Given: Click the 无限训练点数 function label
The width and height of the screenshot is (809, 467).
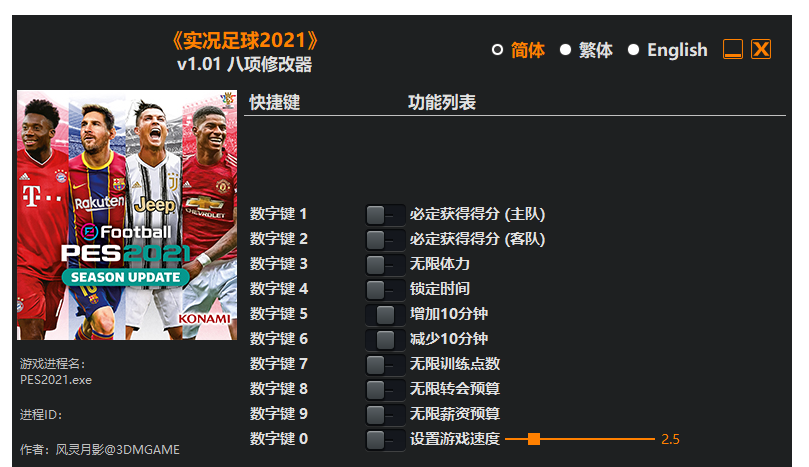Looking at the screenshot, I should click(455, 364).
